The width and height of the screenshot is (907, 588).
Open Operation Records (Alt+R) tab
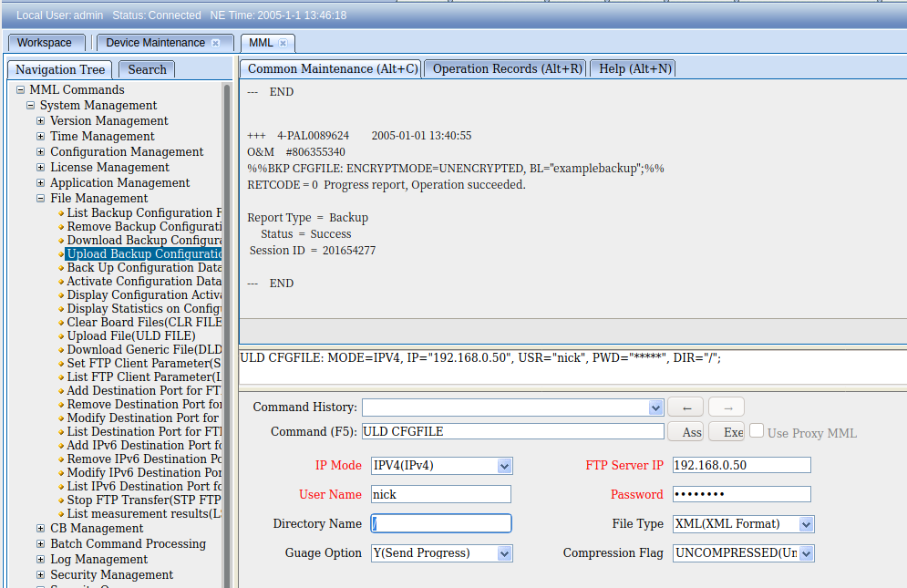(507, 69)
